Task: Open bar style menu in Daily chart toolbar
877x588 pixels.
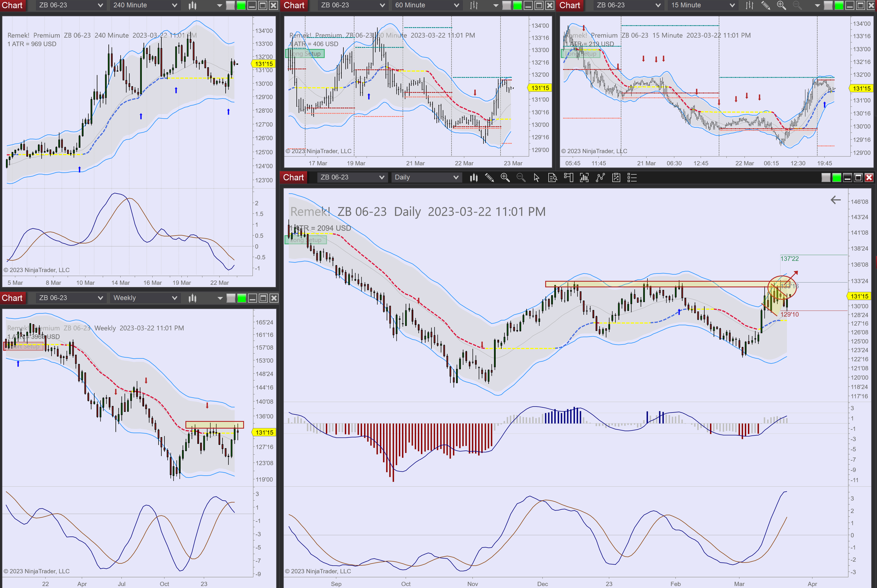Action: (x=474, y=178)
